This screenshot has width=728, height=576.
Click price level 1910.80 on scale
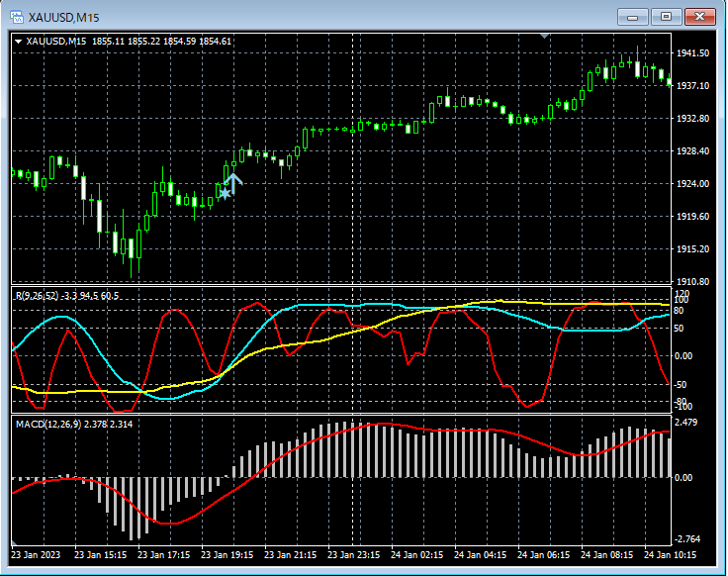point(692,281)
